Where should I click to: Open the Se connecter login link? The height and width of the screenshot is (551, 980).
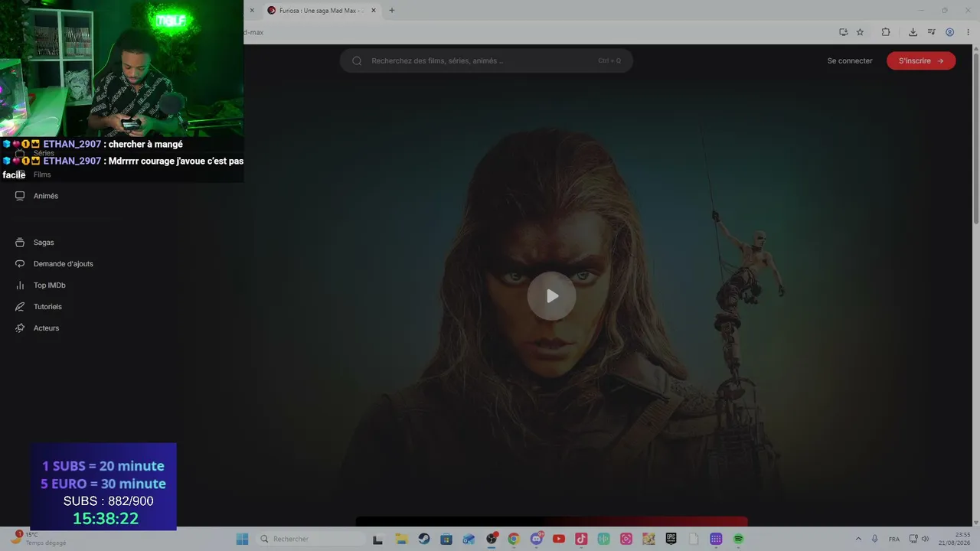pos(850,60)
